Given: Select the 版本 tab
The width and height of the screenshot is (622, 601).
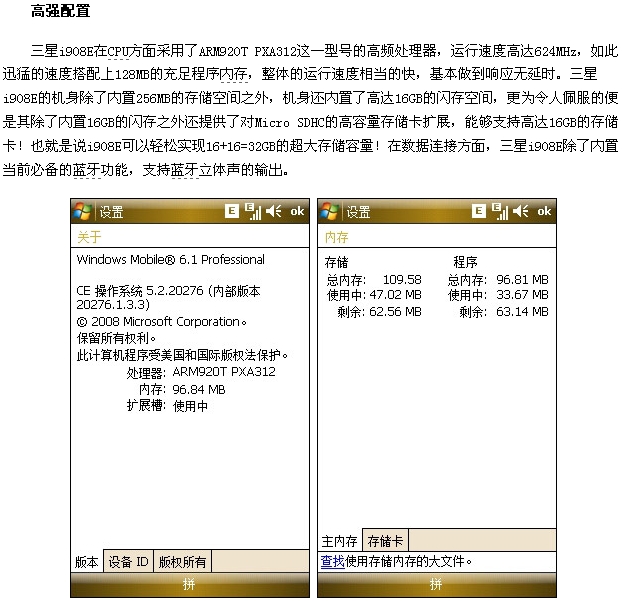Looking at the screenshot, I should point(87,561).
